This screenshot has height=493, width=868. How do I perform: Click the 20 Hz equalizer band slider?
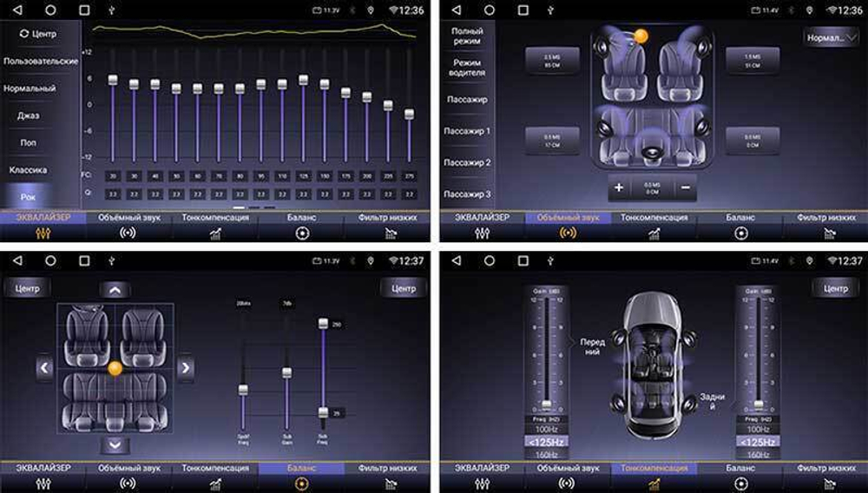113,81
